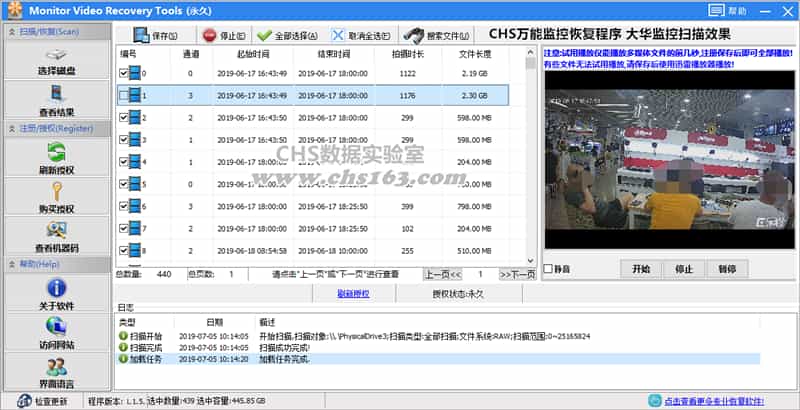Sort by the 文件长度 column header
Screen dimensions: 800x410
[x=475, y=54]
